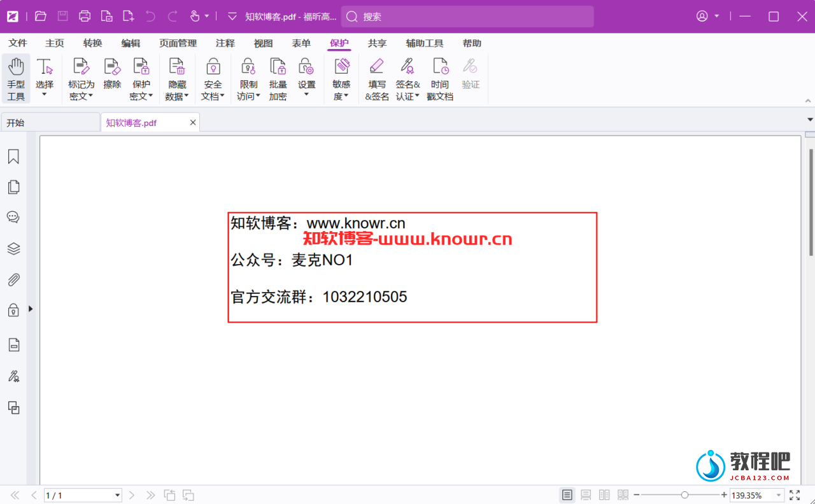The width and height of the screenshot is (815, 504).
Task: Switch to the Form (表单) ribbon tab
Action: tap(301, 43)
